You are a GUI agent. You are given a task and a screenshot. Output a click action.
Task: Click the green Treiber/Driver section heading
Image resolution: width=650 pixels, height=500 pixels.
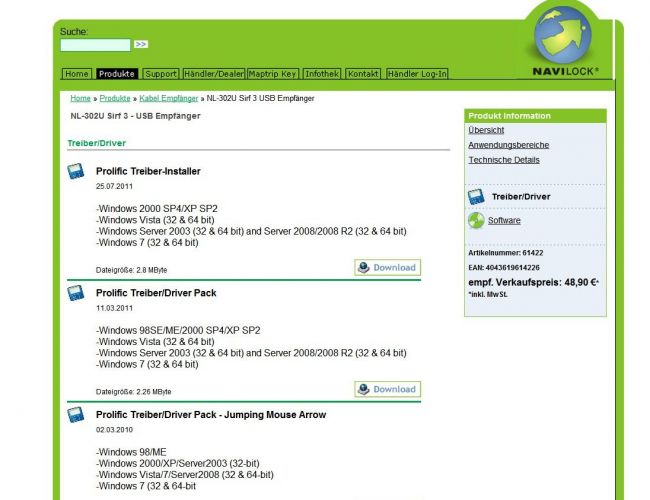(x=97, y=143)
